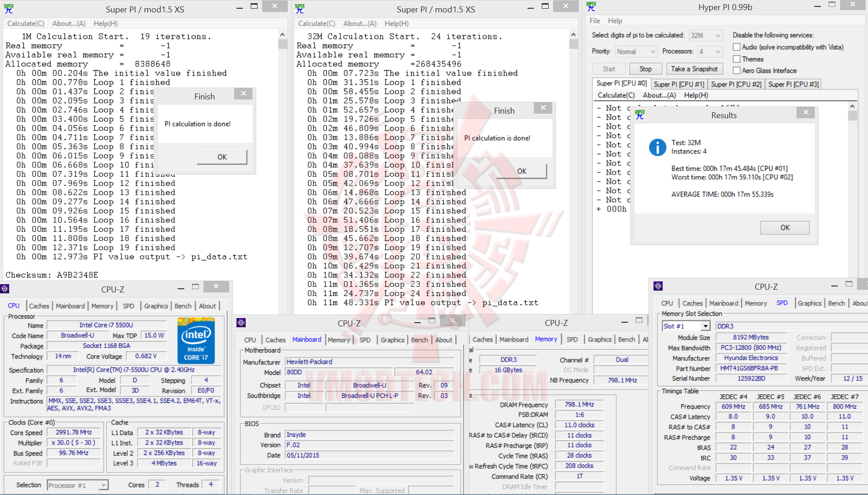Expand the Processors dropdown showing 4

pos(710,52)
